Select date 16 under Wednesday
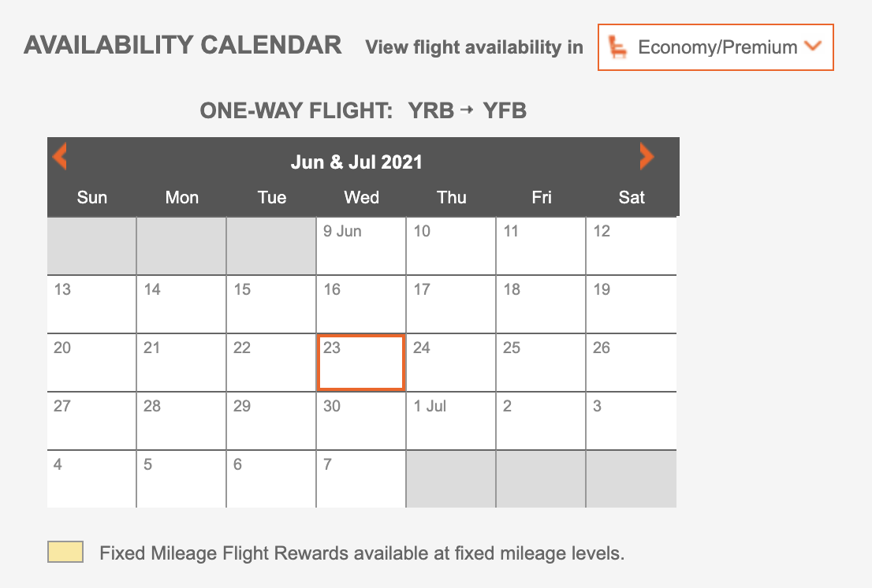 point(360,304)
